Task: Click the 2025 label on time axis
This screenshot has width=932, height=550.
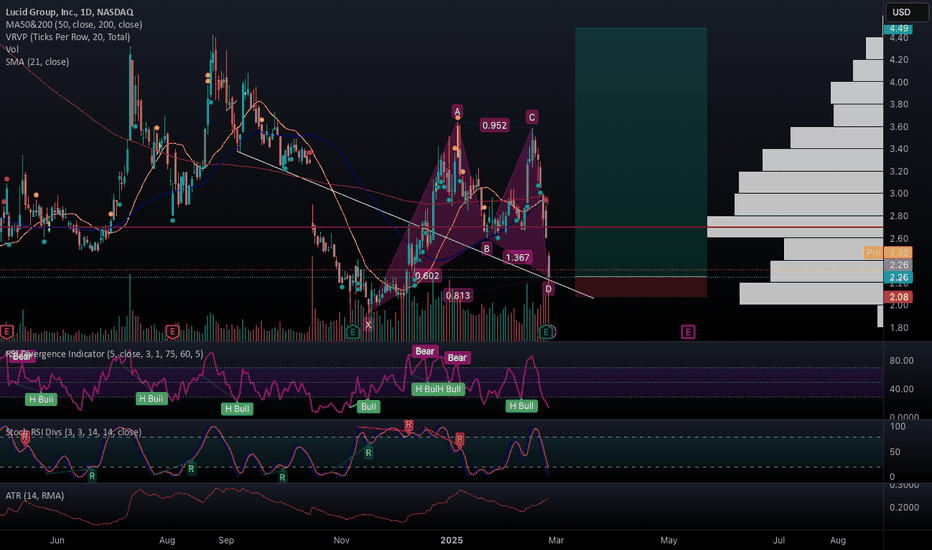Action: [451, 540]
